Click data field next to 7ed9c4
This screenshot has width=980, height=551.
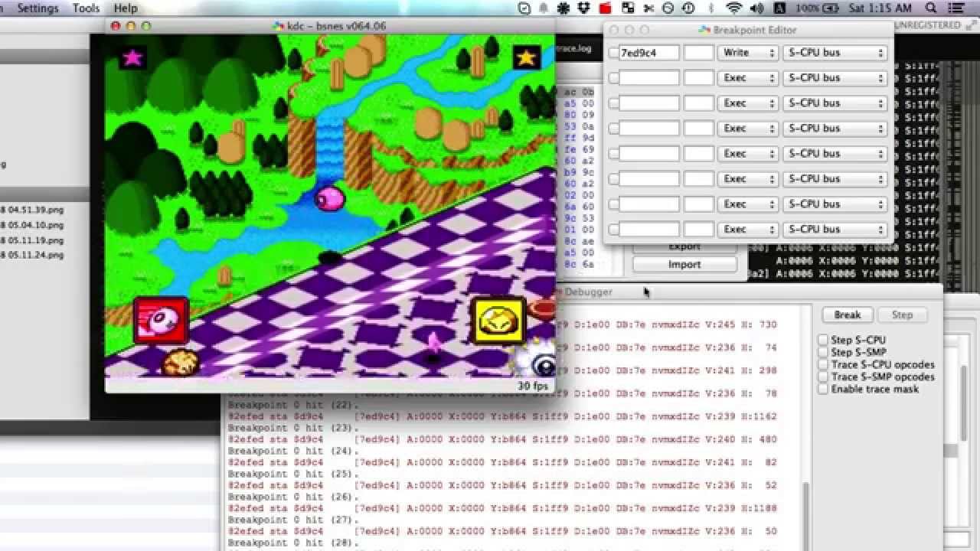(699, 53)
